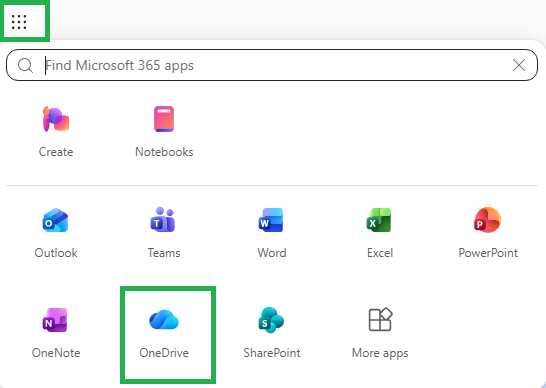Clear the search with the X button
The width and height of the screenshot is (546, 388).
coord(519,65)
